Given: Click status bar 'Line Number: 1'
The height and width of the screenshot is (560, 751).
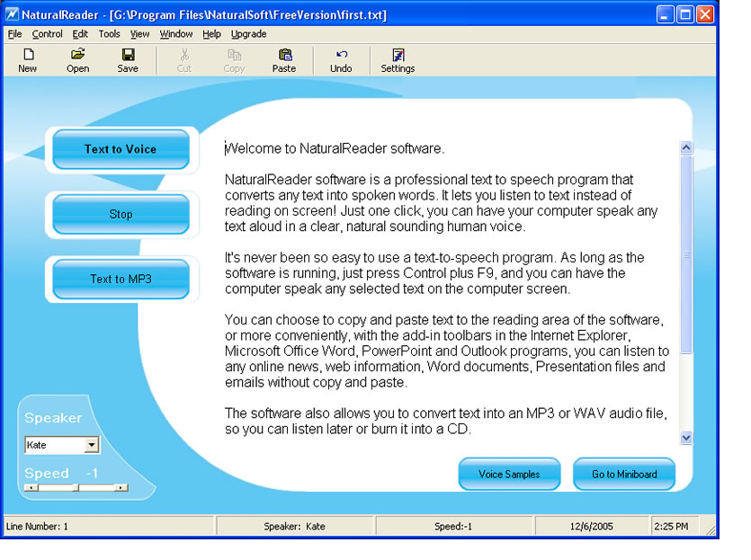Looking at the screenshot, I should [37, 527].
